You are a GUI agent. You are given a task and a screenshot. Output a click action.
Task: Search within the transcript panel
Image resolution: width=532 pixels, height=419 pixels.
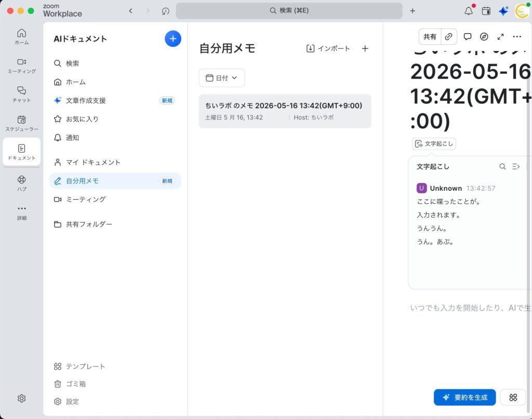(502, 166)
